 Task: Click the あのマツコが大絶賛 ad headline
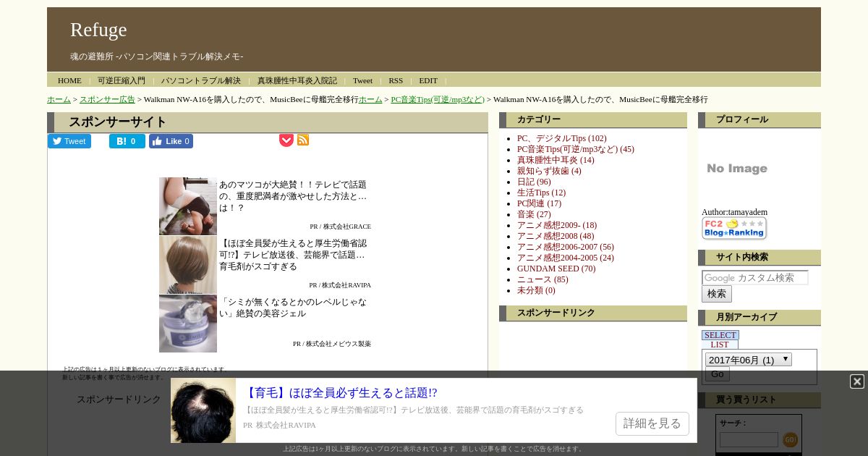[293, 196]
